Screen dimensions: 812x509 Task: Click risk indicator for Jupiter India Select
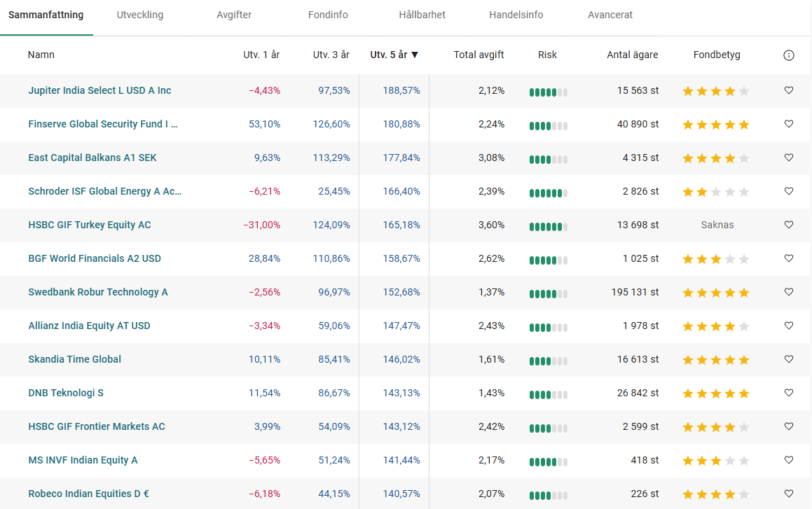tap(549, 92)
